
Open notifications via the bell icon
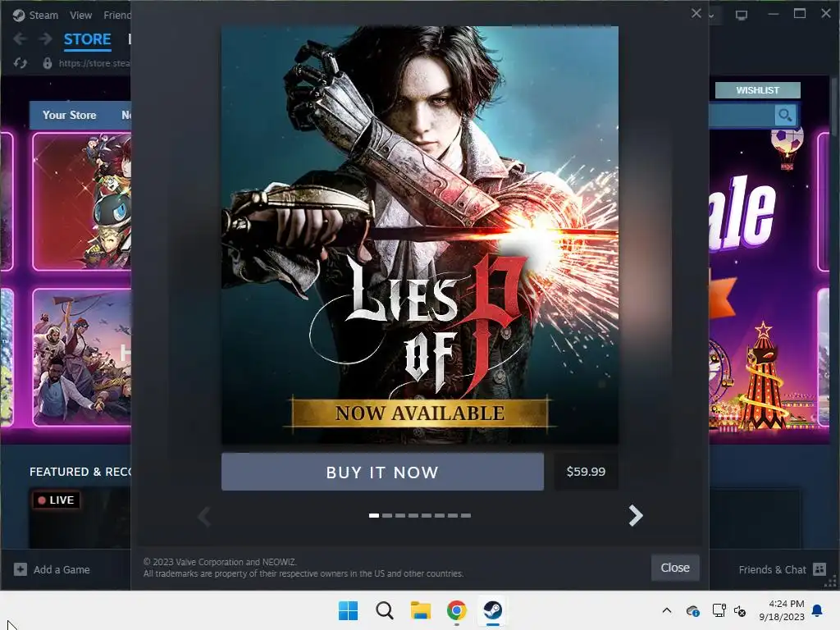818,610
